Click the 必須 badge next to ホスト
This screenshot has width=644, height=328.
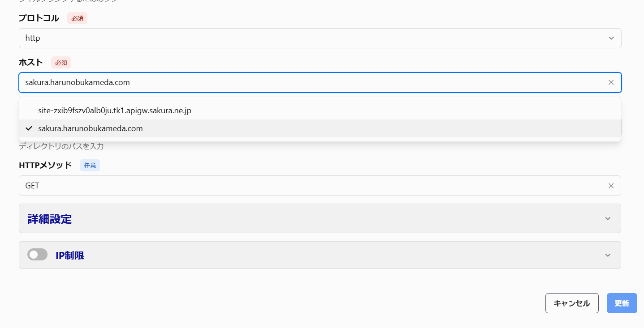tap(61, 63)
